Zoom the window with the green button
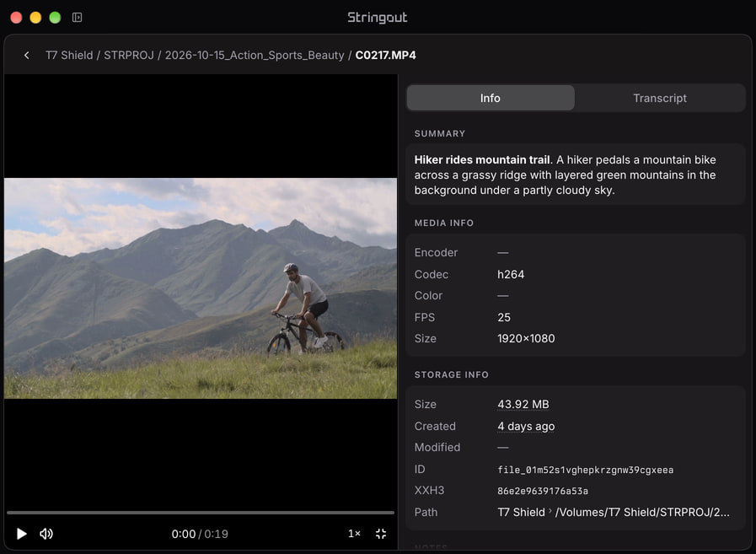 55,18
